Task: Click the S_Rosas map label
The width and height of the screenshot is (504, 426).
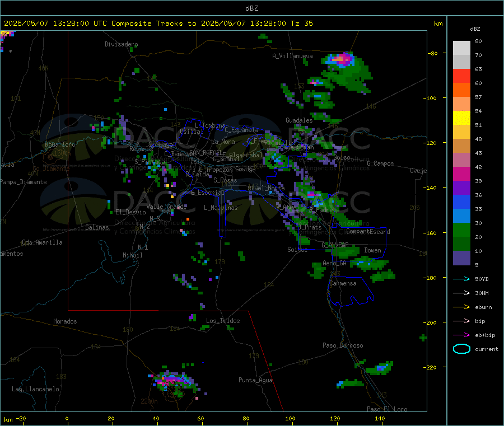Action: (225, 180)
